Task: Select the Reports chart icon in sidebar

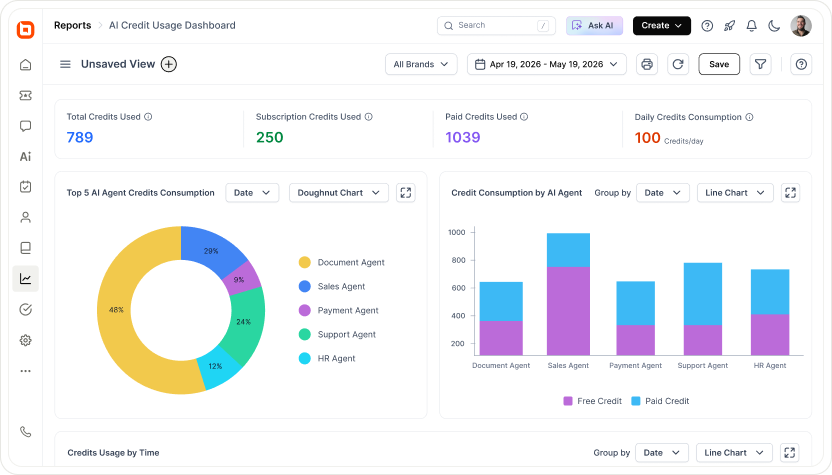Action: click(x=25, y=279)
